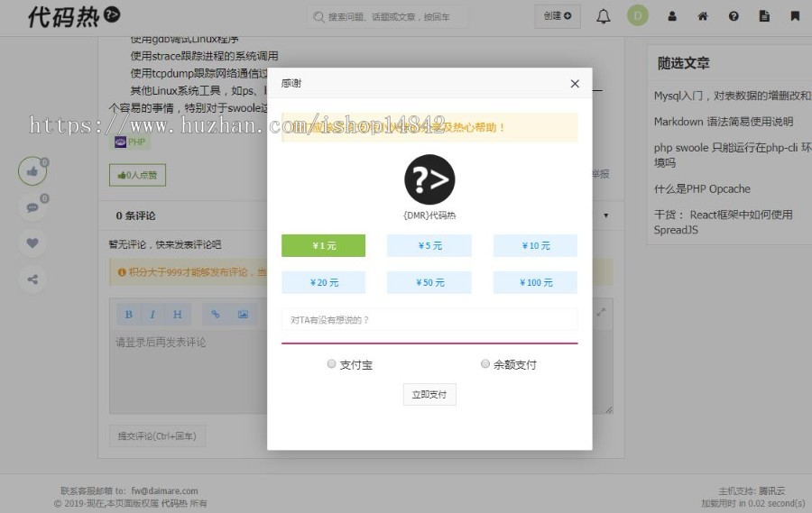Click the insert image editor icon
Screen dimensions: 812x513
coord(243,315)
